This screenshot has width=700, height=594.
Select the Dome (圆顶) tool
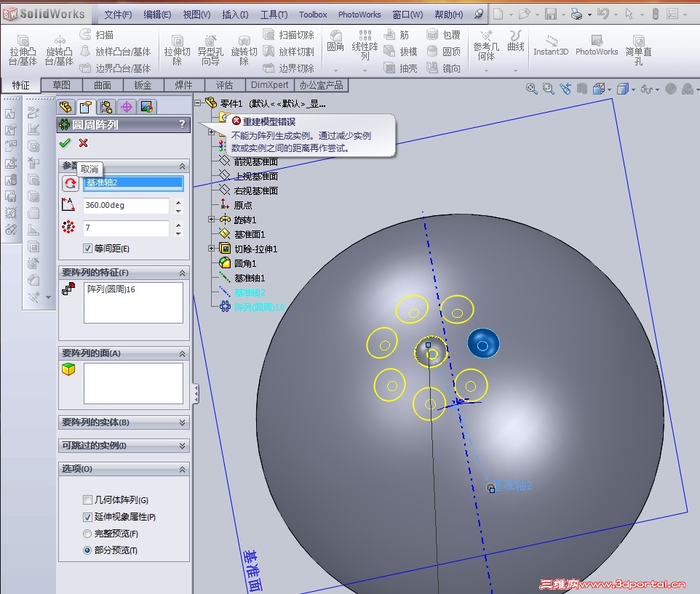point(443,52)
